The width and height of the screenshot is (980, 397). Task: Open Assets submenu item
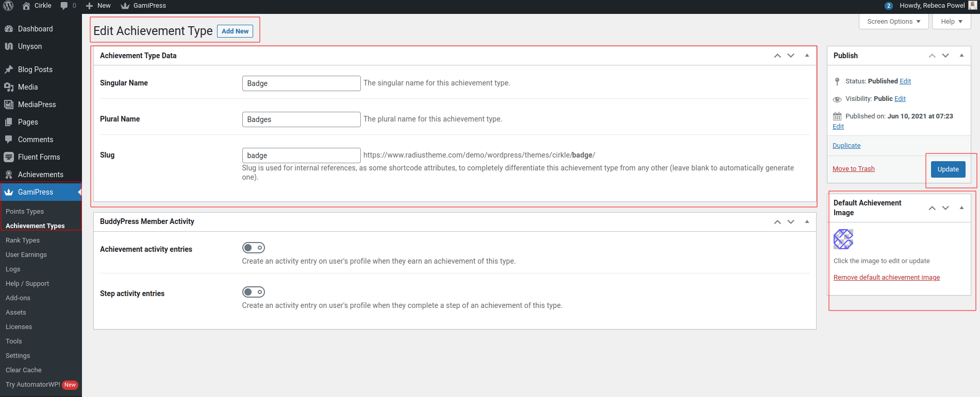16,313
